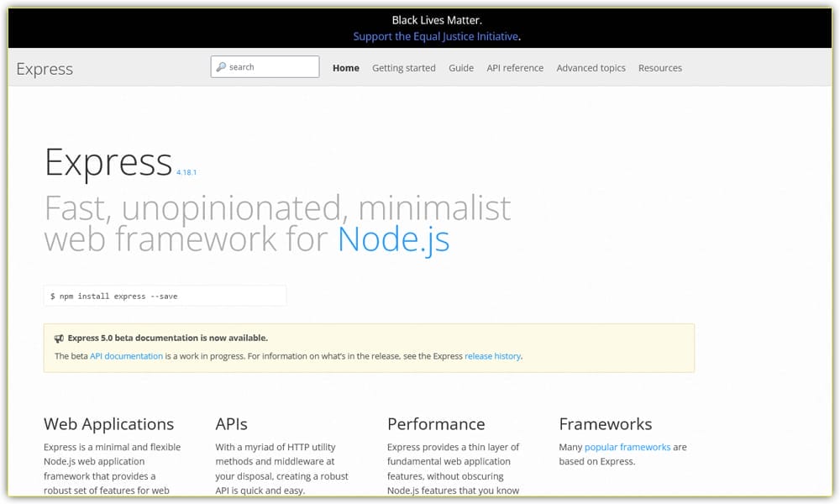Click inside the search input field
The width and height of the screenshot is (840, 504).
[269, 66]
